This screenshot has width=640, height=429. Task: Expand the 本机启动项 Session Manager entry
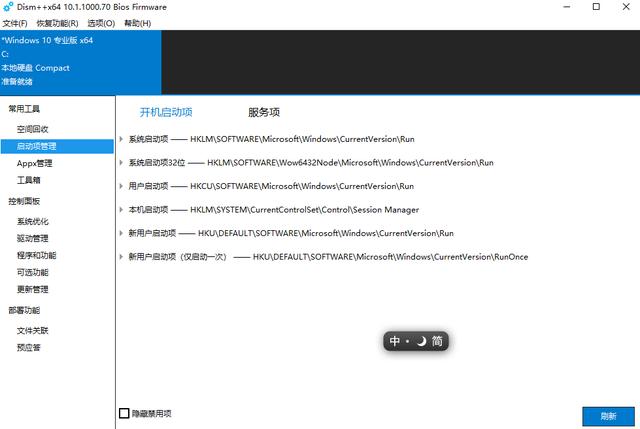point(122,210)
